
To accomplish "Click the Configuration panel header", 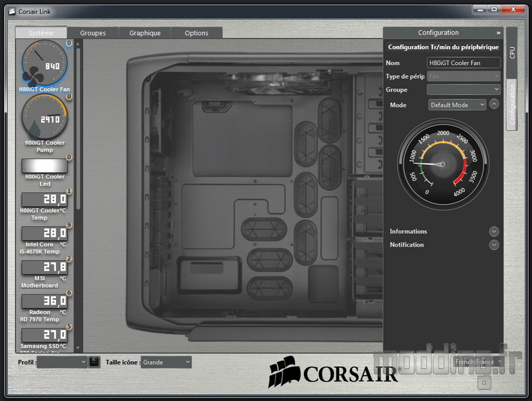I will click(x=443, y=33).
